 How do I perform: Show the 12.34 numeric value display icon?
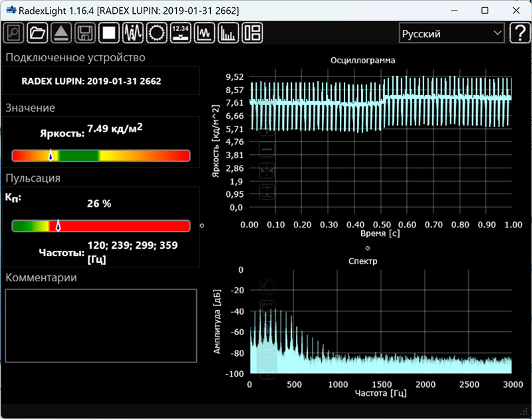pos(181,33)
